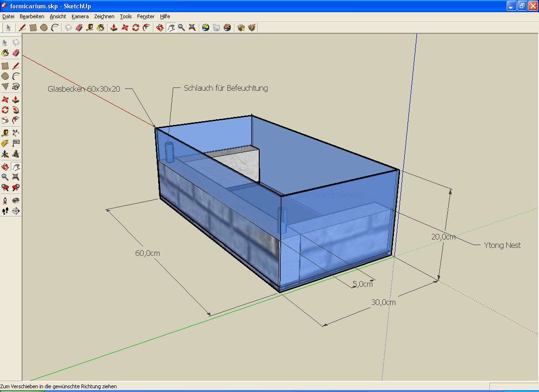
Task: Open the Fenster menu
Action: 146,16
